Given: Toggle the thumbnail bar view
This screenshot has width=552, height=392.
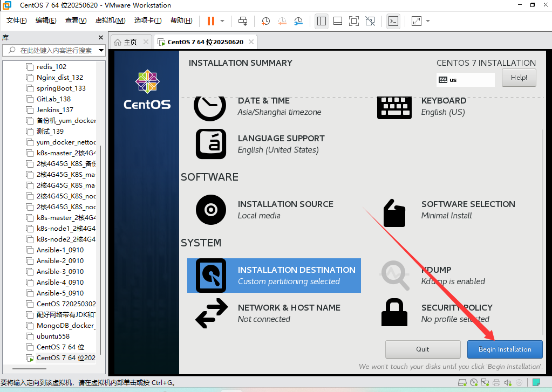Looking at the screenshot, I should [x=338, y=21].
